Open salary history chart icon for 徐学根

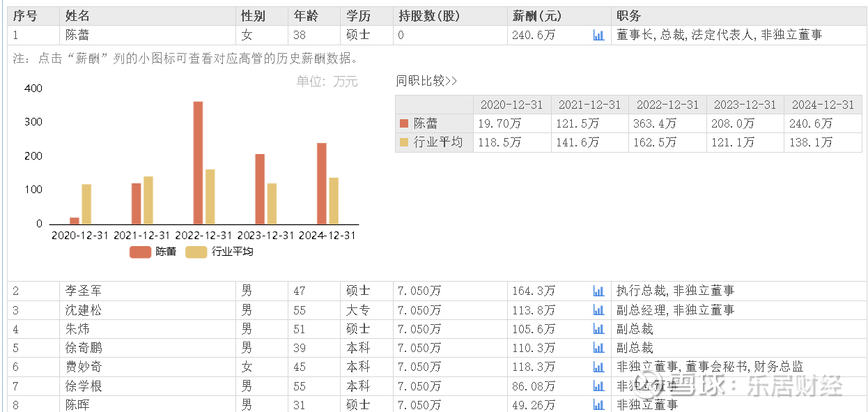pos(598,386)
